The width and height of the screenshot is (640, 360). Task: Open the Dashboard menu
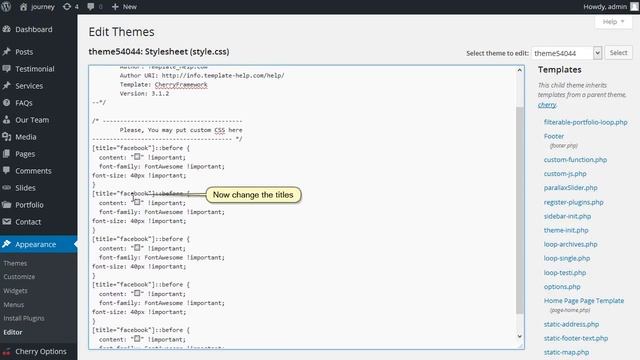(34, 29)
